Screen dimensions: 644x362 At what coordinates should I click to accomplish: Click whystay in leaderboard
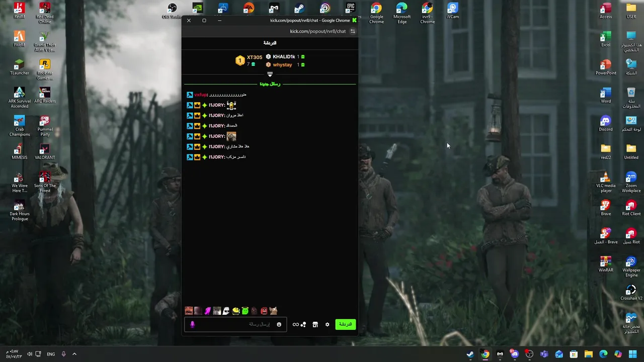point(282,65)
